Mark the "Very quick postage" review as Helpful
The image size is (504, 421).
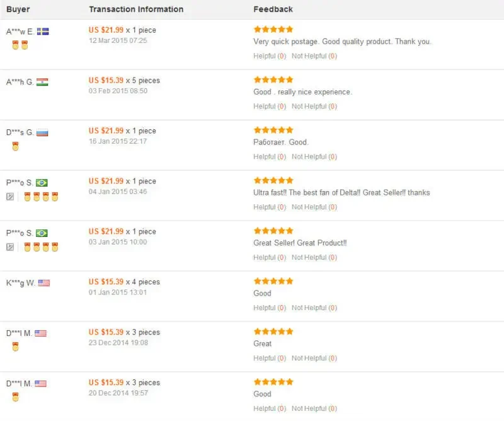265,56
